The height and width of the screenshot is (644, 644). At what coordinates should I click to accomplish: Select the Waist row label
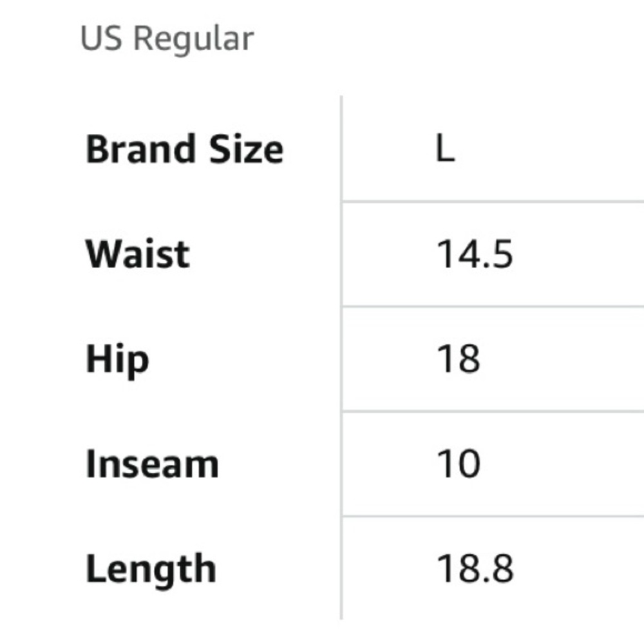point(137,254)
